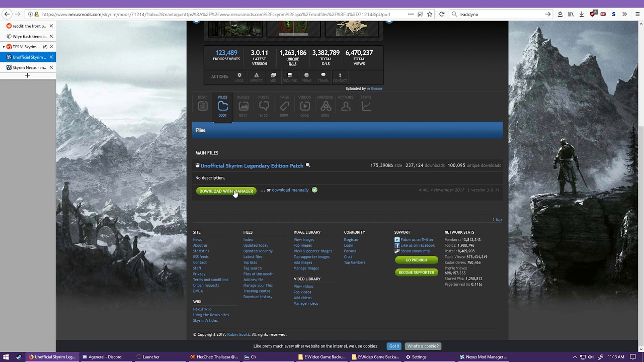Image resolution: width=644 pixels, height=362 pixels.
Task: Open uploader Arthmoor's profile
Action: pos(374,88)
